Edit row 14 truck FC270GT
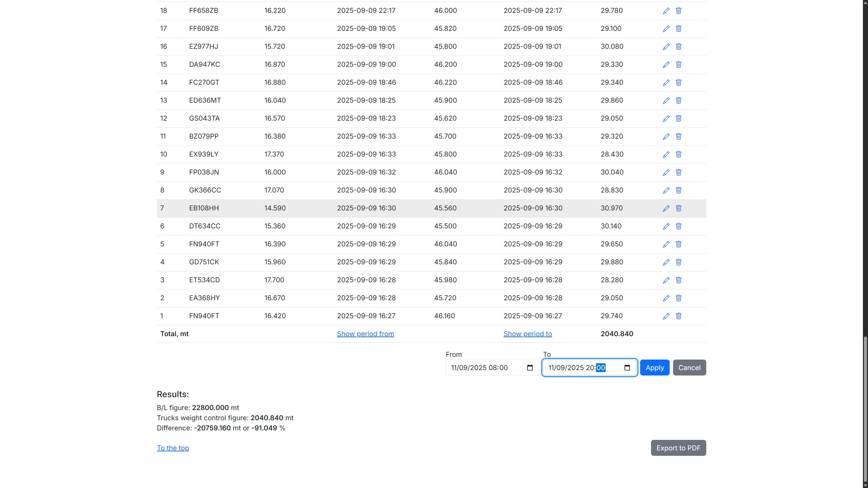 pyautogui.click(x=666, y=83)
